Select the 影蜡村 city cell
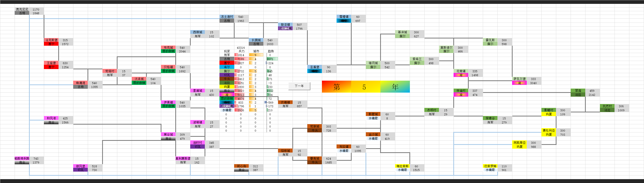This screenshot has height=183, width=644. pyautogui.click(x=548, y=110)
